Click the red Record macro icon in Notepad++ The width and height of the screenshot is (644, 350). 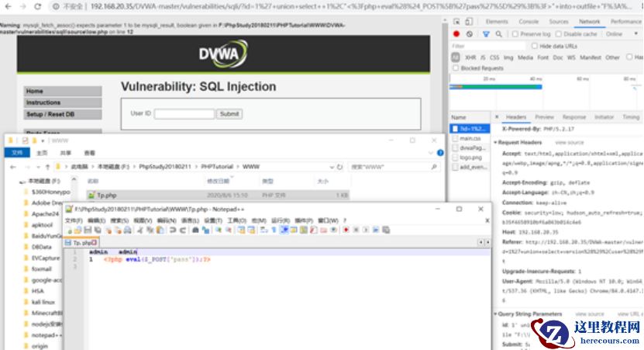346,230
